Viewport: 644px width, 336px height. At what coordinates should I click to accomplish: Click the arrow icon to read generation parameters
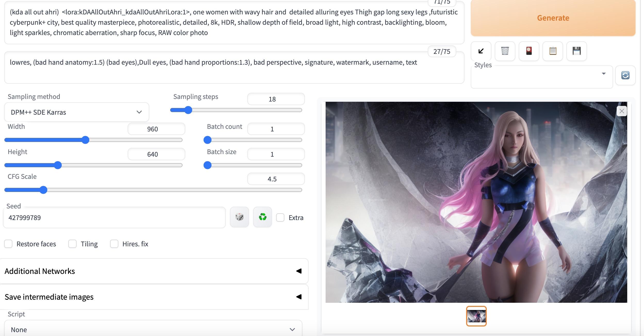click(x=481, y=51)
